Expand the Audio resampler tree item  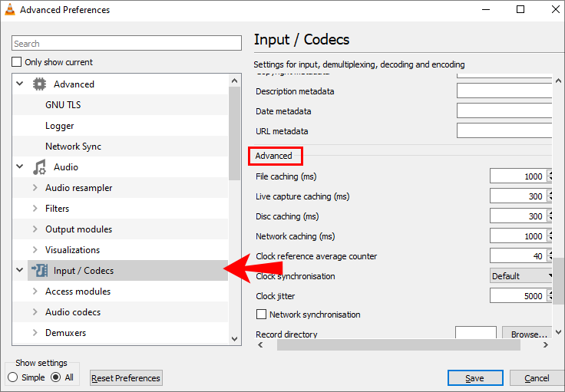35,188
